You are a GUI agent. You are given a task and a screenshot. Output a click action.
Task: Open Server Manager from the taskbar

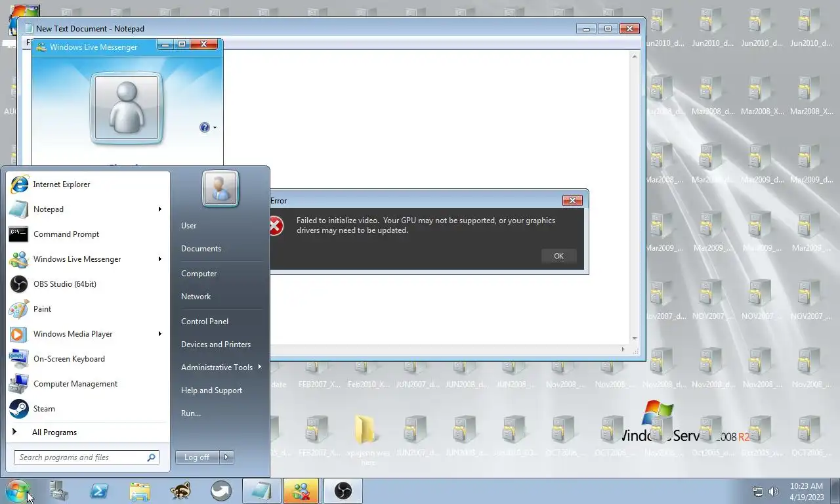click(59, 491)
